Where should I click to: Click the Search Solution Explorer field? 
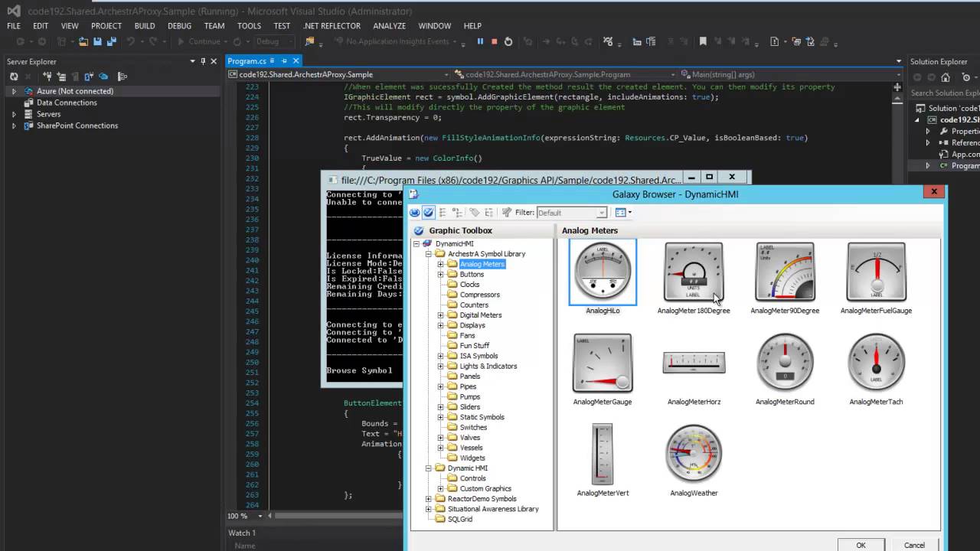945,93
